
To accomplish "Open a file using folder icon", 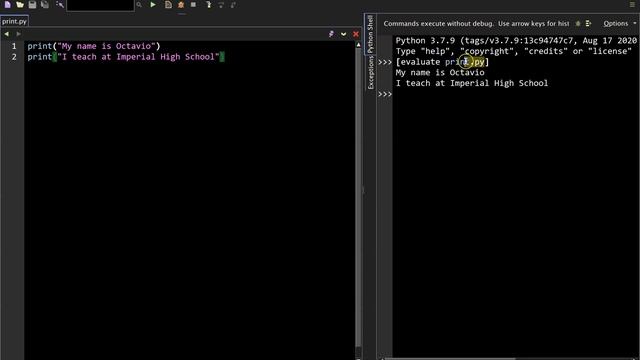I will 20,4.
